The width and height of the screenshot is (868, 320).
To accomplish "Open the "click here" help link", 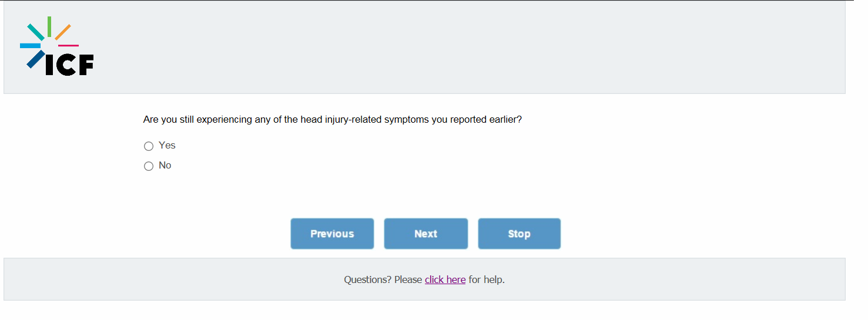I will 445,279.
